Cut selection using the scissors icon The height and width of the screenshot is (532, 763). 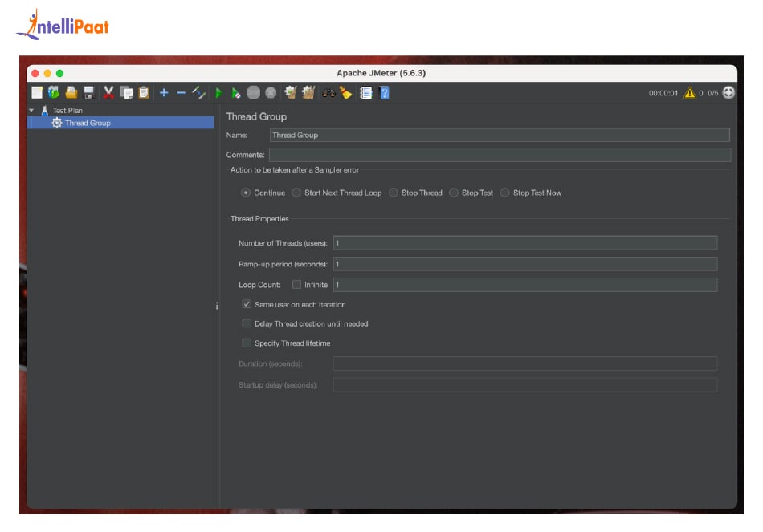[x=108, y=92]
